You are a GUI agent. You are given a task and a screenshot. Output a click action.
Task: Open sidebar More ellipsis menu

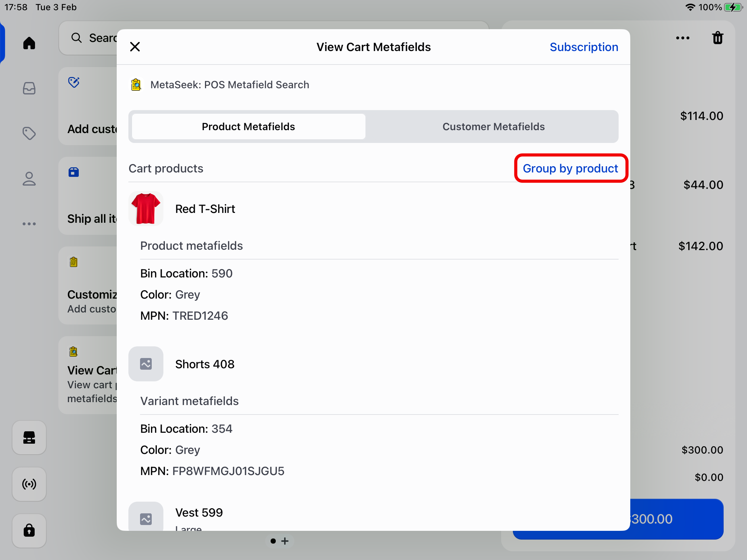[29, 224]
